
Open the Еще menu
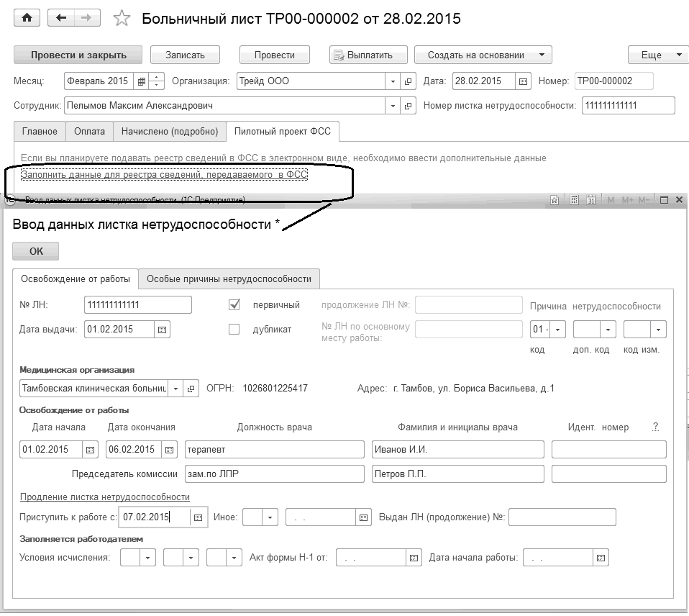(658, 55)
